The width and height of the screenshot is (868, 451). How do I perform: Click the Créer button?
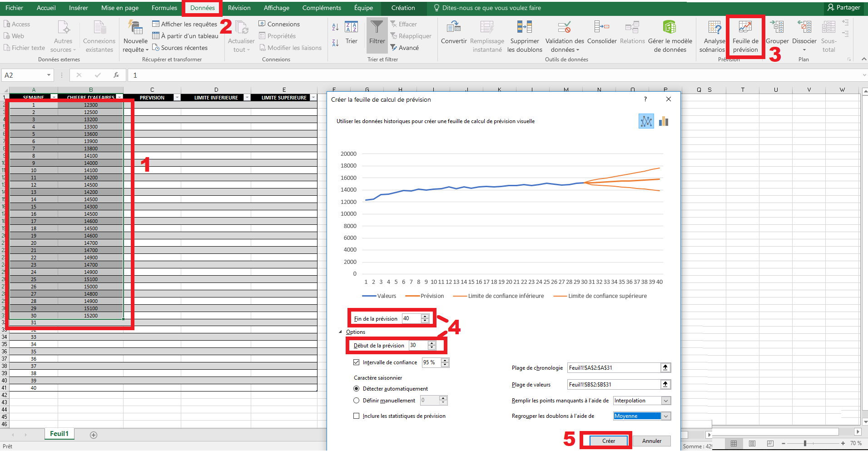tap(609, 441)
